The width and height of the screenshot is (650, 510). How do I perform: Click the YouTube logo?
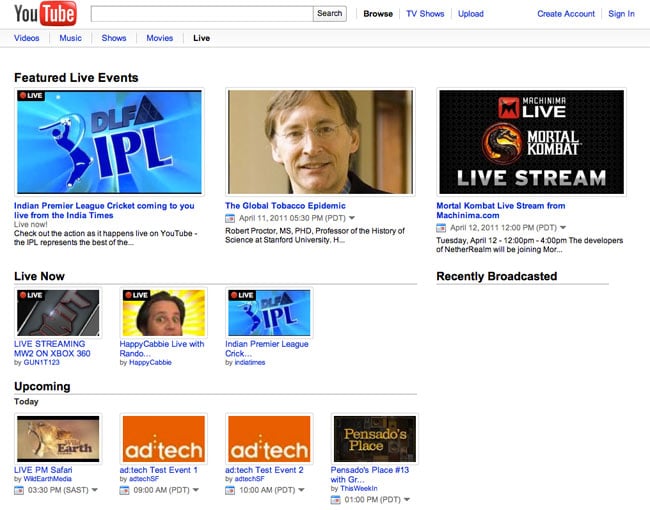coord(46,13)
